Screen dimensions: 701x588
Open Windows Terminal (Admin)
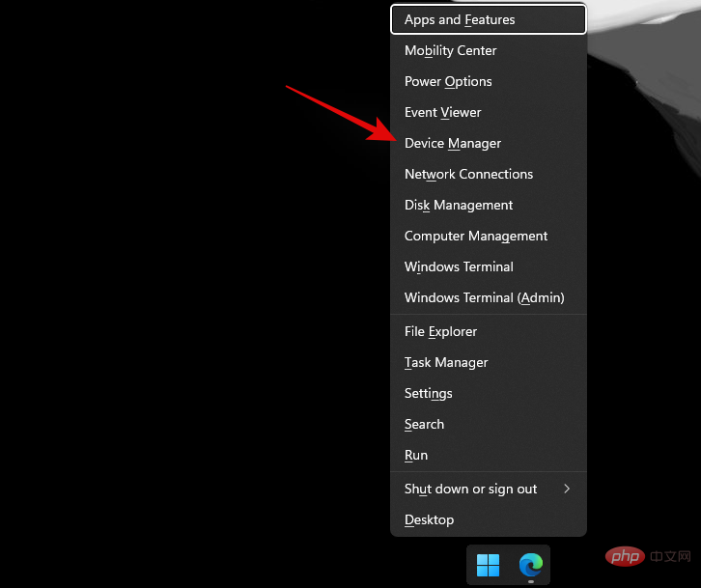(x=489, y=297)
